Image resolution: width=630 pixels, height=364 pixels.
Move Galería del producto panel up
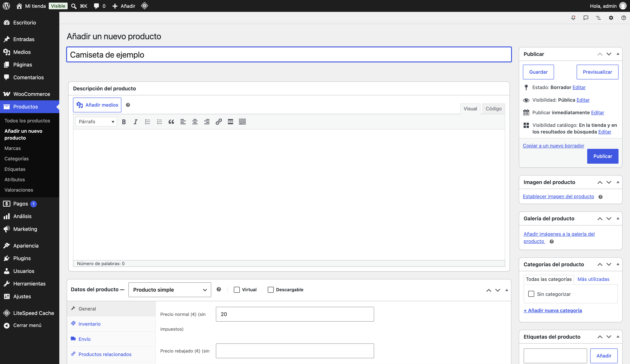point(600,218)
